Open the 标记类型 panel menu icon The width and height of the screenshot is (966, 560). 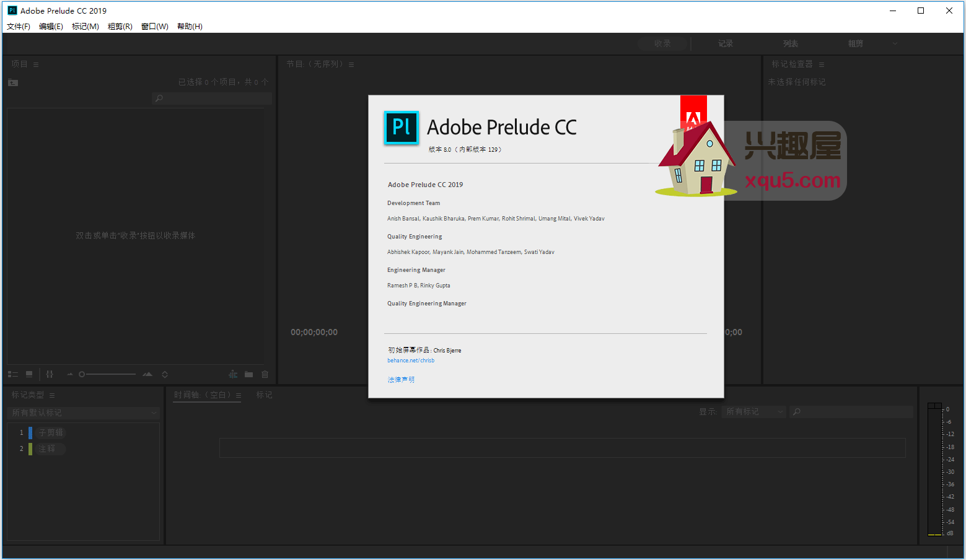pyautogui.click(x=52, y=395)
